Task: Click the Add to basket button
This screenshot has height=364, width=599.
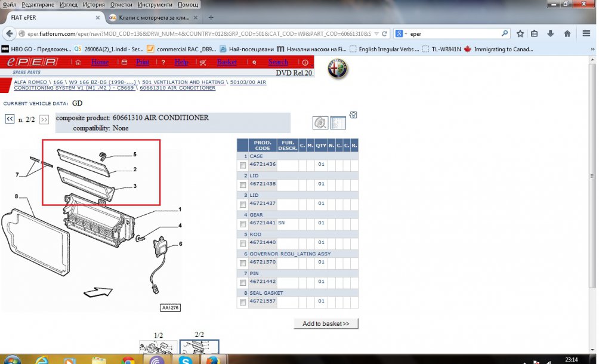Action: click(x=326, y=323)
